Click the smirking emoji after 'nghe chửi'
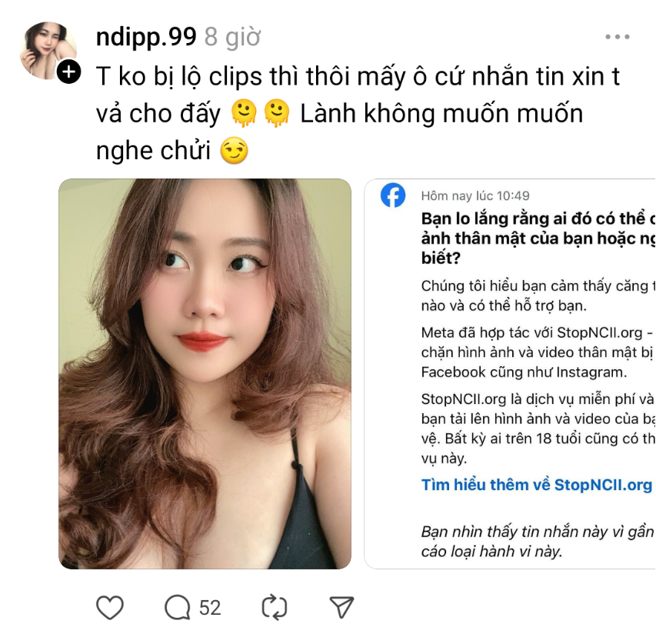The image size is (656, 644). [x=235, y=151]
